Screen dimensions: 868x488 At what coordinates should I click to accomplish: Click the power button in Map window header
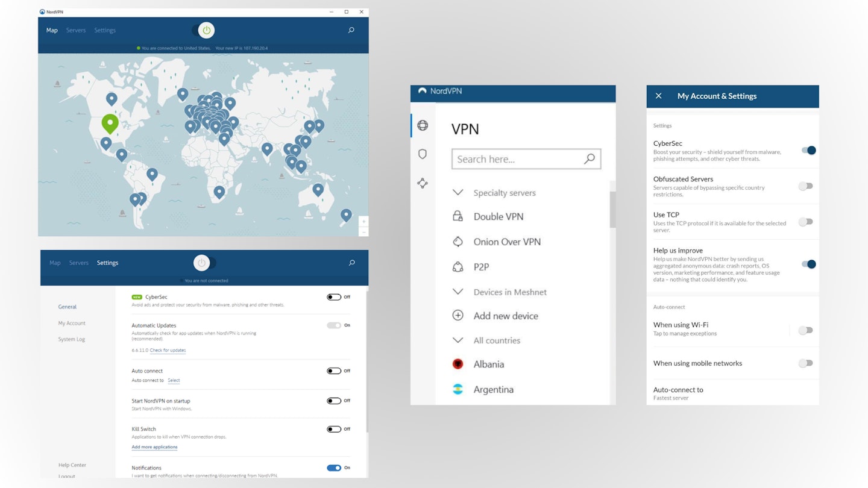207,30
